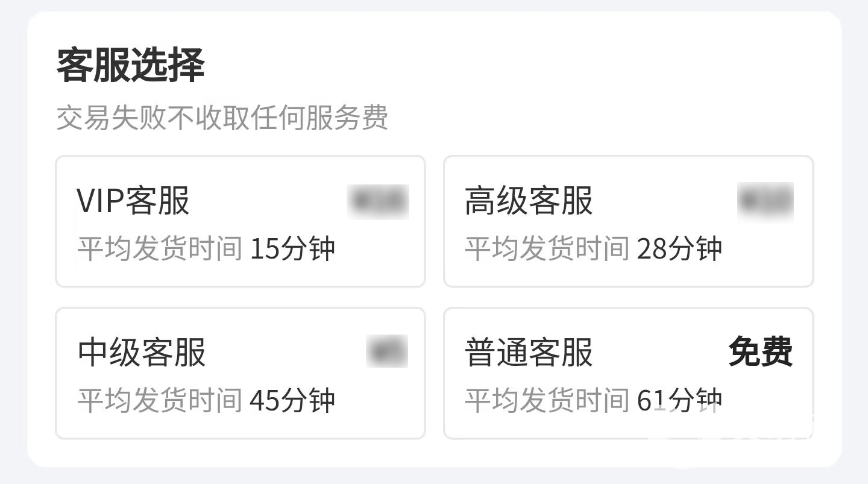
Task: Click 平均发货时间 label under 普通客服
Action: (547, 401)
